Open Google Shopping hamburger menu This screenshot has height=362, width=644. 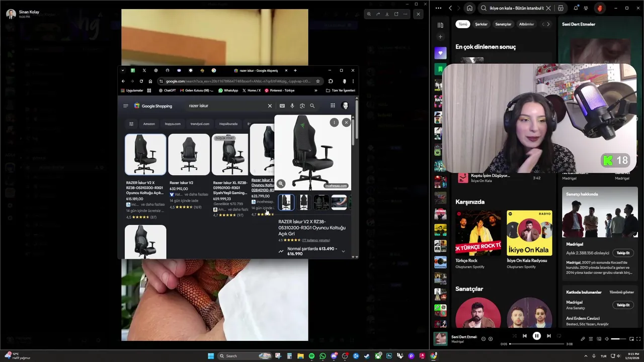(126, 106)
